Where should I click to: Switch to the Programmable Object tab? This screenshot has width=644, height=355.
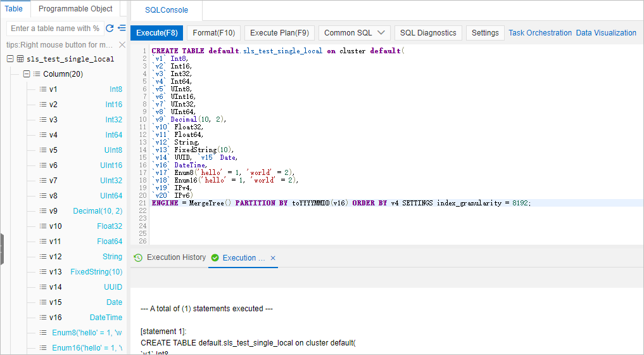tap(75, 9)
